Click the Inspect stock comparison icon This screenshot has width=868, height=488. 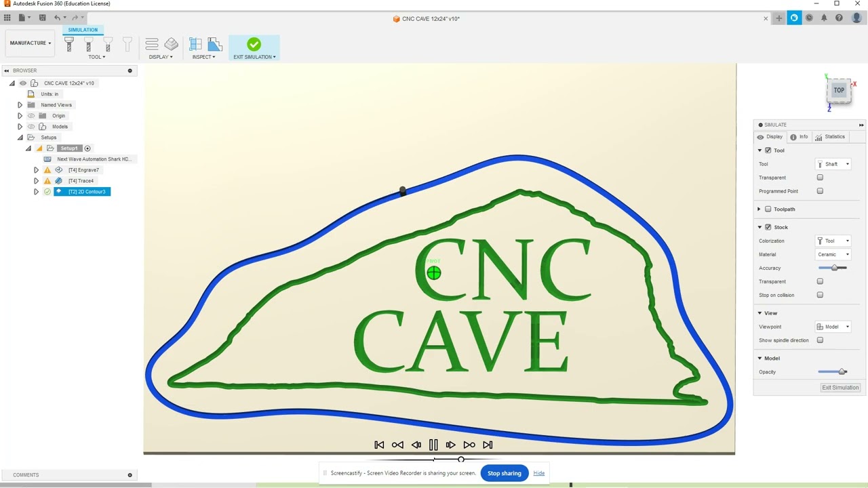tap(215, 44)
